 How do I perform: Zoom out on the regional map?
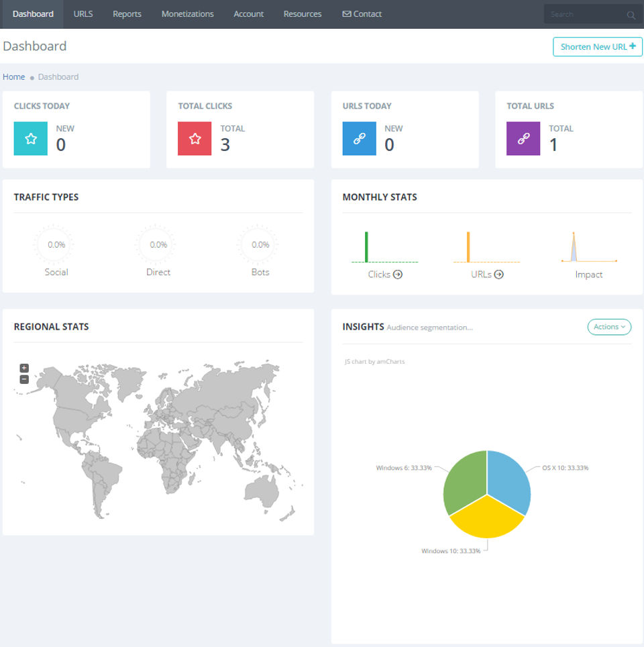[x=24, y=379]
